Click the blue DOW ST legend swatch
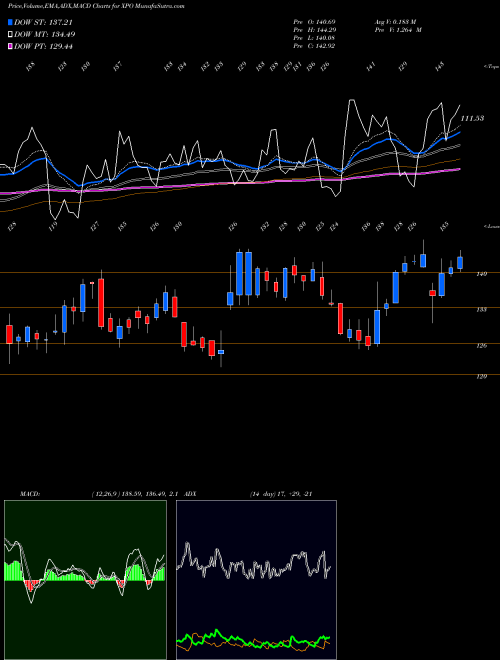The width and height of the screenshot is (500, 660). 11,22
